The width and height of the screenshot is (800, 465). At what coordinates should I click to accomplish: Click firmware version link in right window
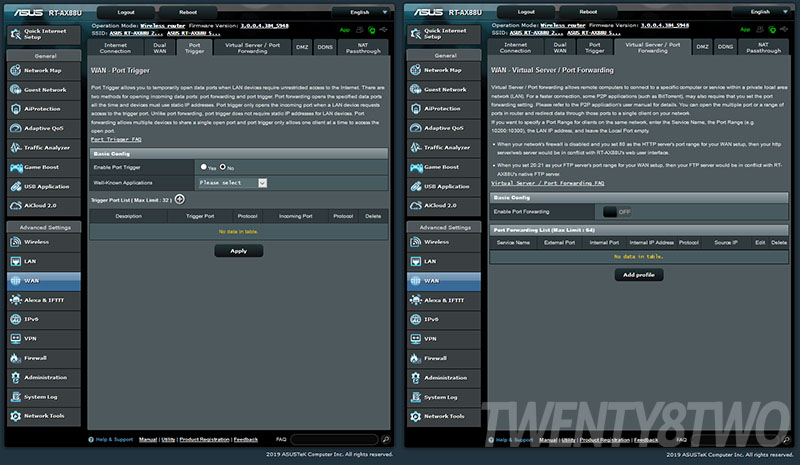665,25
